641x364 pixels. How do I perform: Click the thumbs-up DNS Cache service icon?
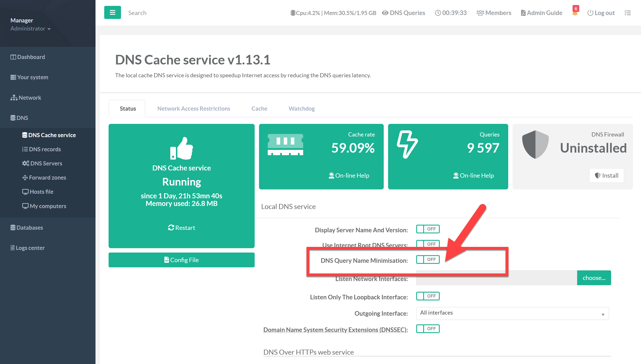[181, 148]
